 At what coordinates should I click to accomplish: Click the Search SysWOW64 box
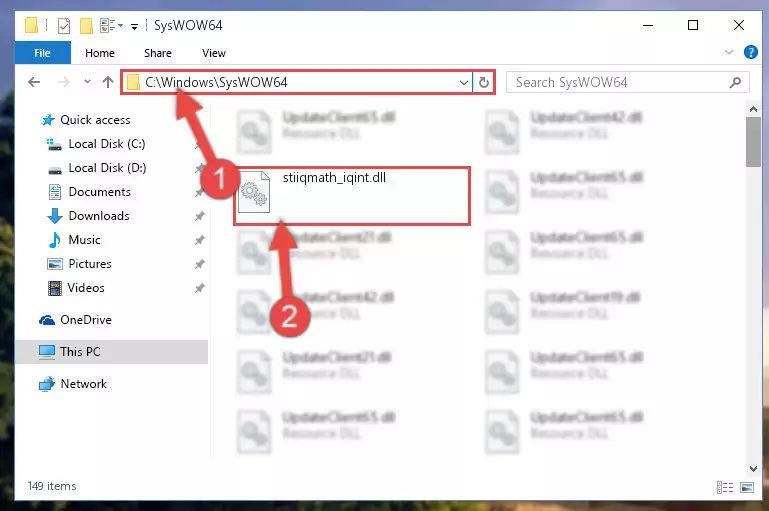[x=627, y=82]
